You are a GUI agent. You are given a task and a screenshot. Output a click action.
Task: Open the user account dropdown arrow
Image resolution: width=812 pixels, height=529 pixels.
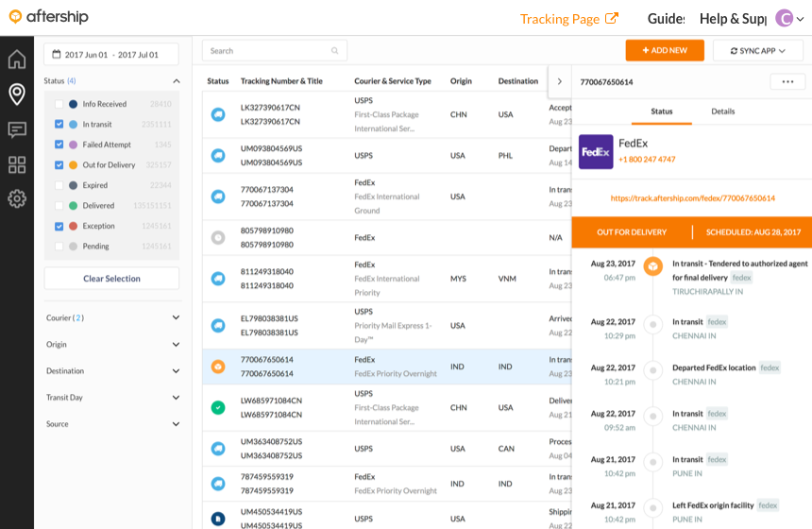pyautogui.click(x=800, y=19)
